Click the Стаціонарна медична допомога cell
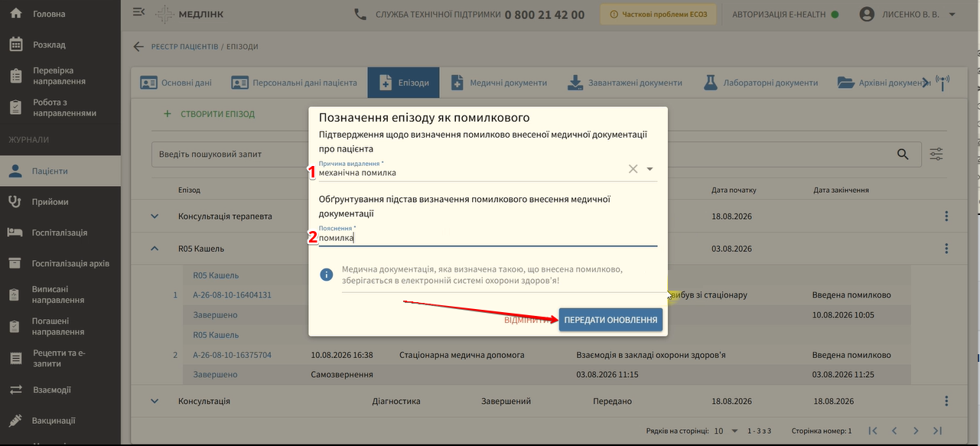The height and width of the screenshot is (446, 980). click(462, 355)
